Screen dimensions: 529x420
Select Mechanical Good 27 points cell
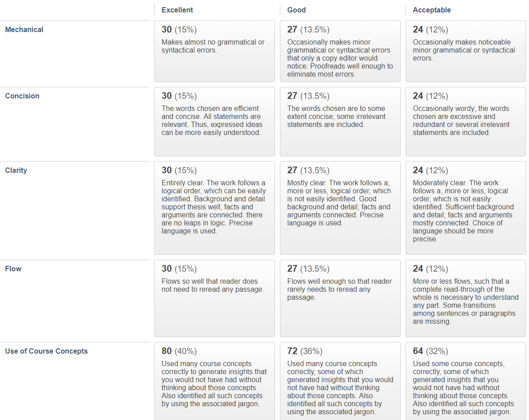click(x=340, y=51)
